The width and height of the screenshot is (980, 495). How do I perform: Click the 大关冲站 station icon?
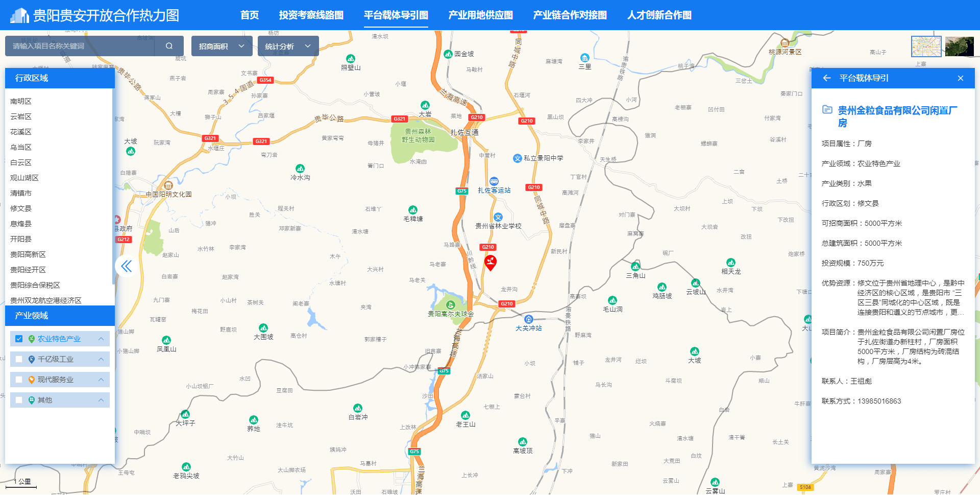pyautogui.click(x=529, y=319)
